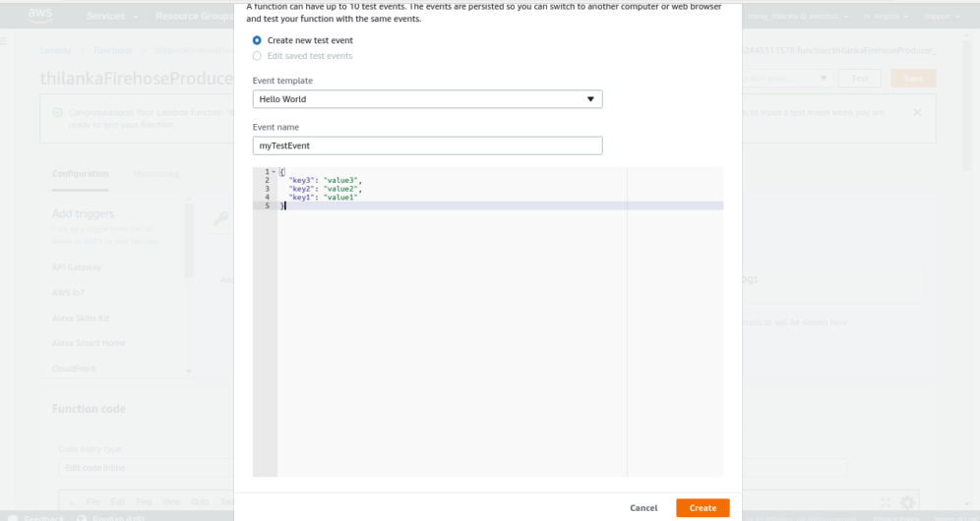Screen dimensions: 980x521
Task: Click the AWS logo in the header
Action: (x=40, y=15)
